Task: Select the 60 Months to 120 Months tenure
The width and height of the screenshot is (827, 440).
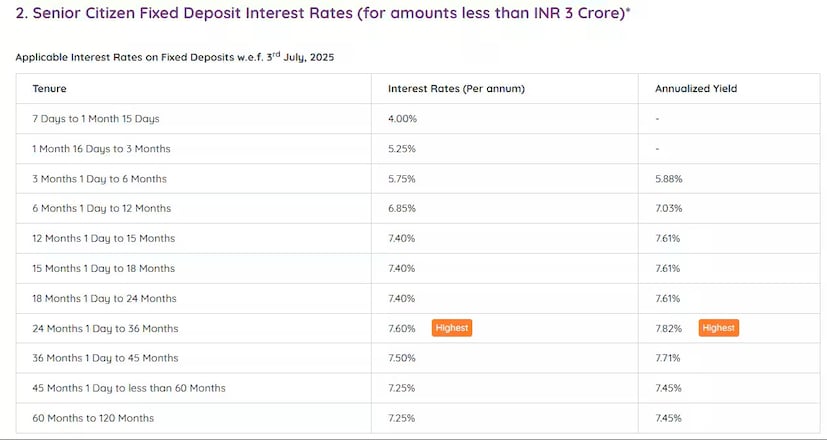Action: [93, 417]
